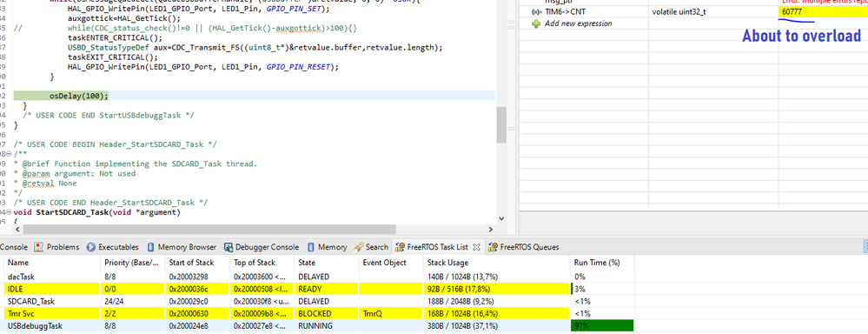The width and height of the screenshot is (868, 334).
Task: Open the Search tab
Action: (x=371, y=247)
